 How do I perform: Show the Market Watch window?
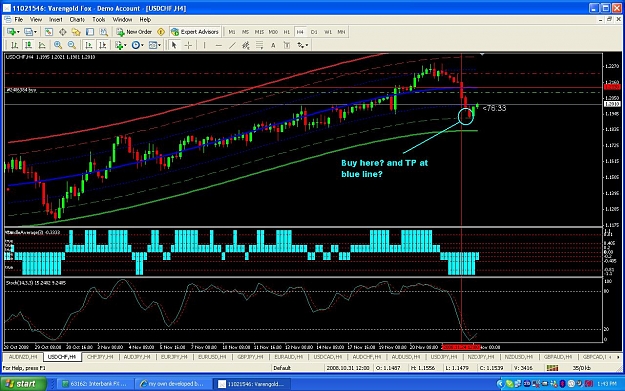click(49, 32)
